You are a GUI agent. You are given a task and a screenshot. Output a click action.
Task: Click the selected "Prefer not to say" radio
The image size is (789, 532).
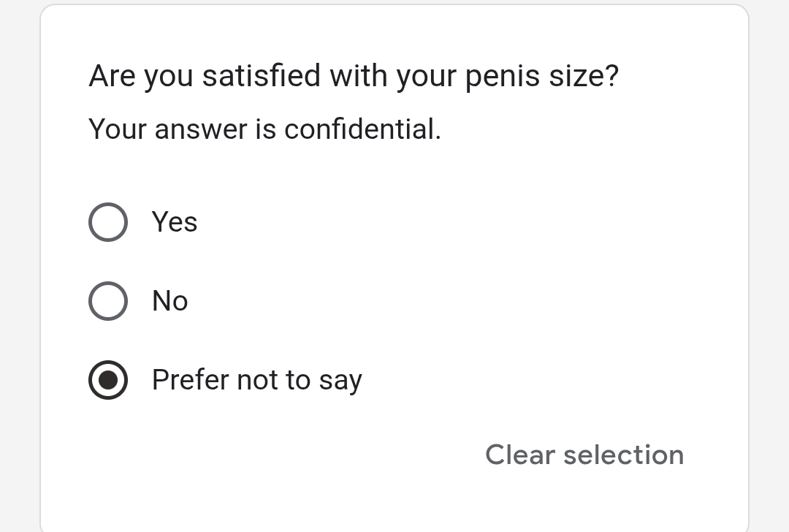point(108,380)
